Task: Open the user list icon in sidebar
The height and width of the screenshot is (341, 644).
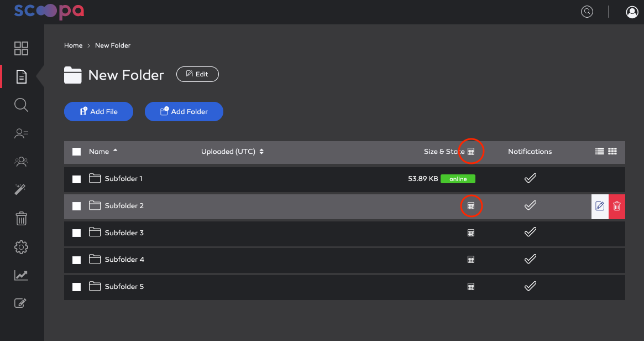Action: pyautogui.click(x=21, y=133)
